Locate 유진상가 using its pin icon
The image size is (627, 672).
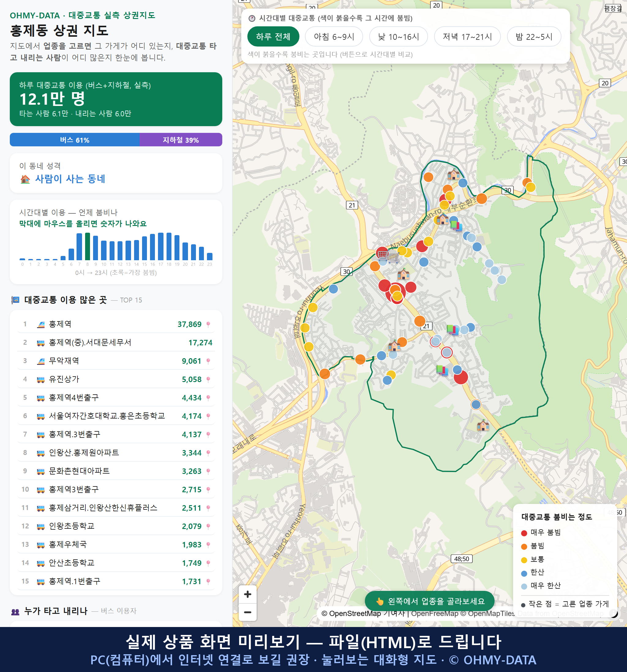point(208,379)
